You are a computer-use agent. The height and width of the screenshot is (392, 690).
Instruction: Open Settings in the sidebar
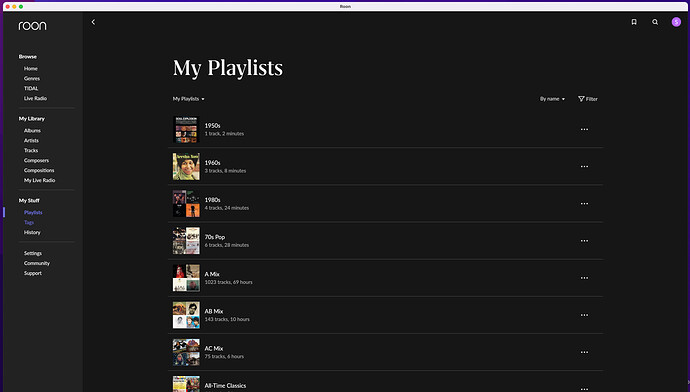pyautogui.click(x=33, y=253)
